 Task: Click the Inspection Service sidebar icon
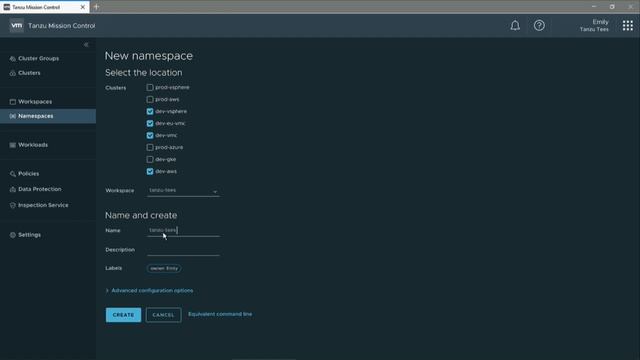13,205
